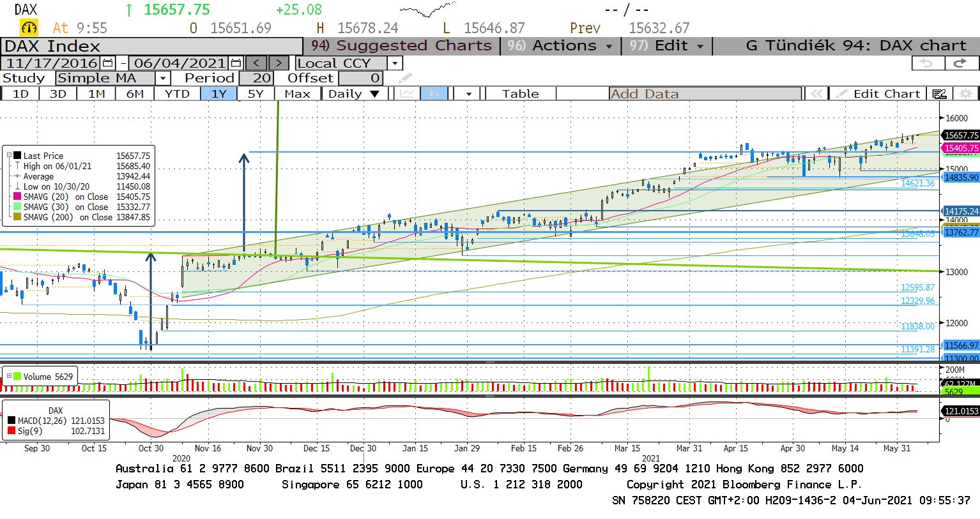
Task: Click the undo arrow button
Action: pos(927,63)
